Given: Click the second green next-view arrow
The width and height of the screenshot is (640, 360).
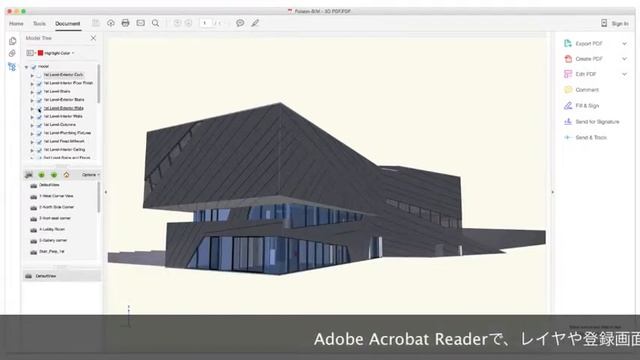Looking at the screenshot, I should click(54, 175).
